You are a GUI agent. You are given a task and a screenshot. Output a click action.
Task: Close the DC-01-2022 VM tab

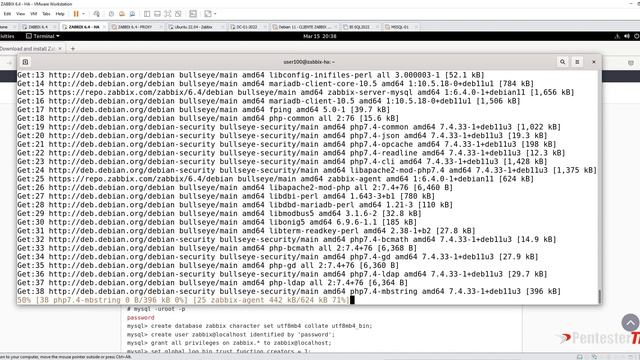click(265, 27)
